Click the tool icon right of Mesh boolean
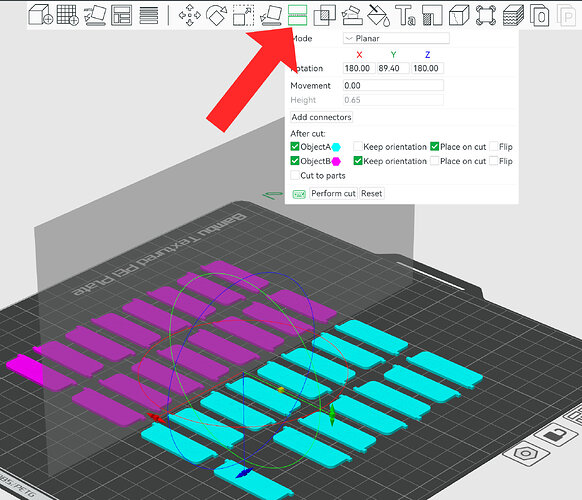This screenshot has width=582, height=500. tap(352, 15)
